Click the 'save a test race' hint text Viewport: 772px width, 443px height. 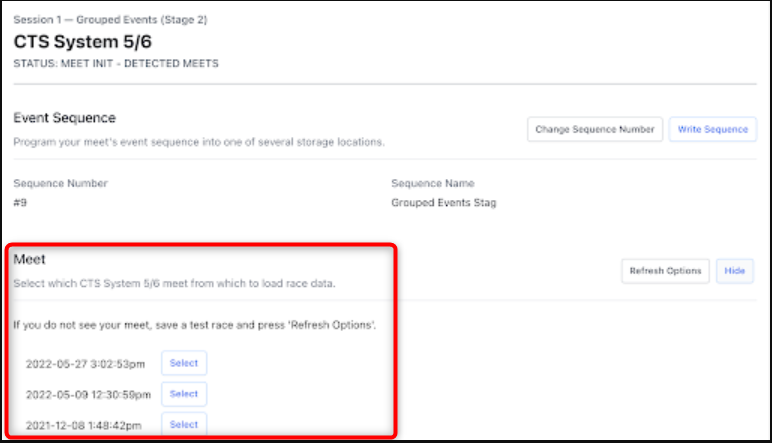194,325
